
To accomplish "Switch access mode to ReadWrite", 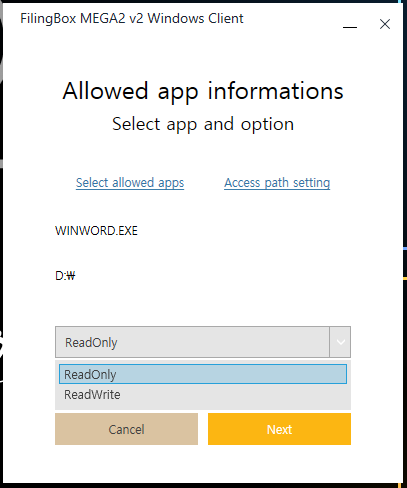I will pos(203,395).
